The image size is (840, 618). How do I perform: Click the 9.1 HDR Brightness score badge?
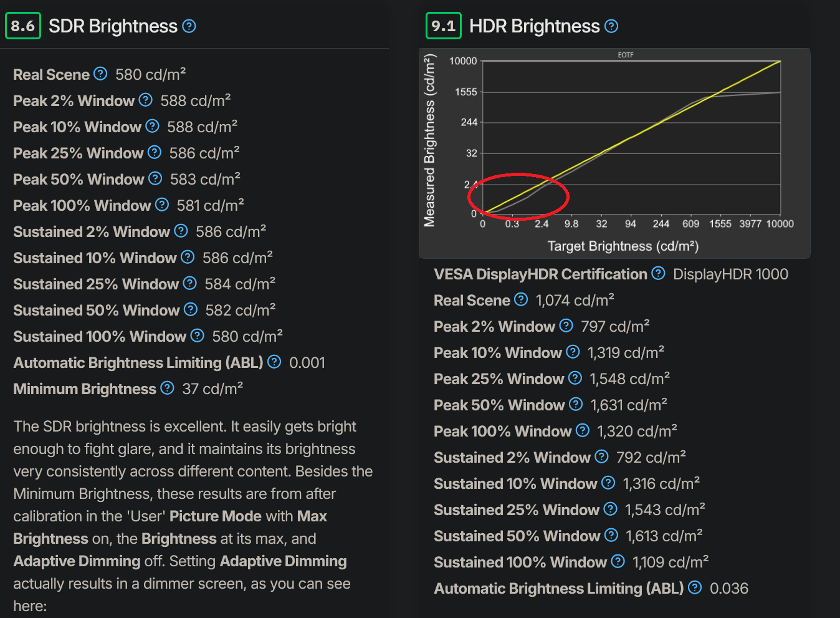pos(443,26)
